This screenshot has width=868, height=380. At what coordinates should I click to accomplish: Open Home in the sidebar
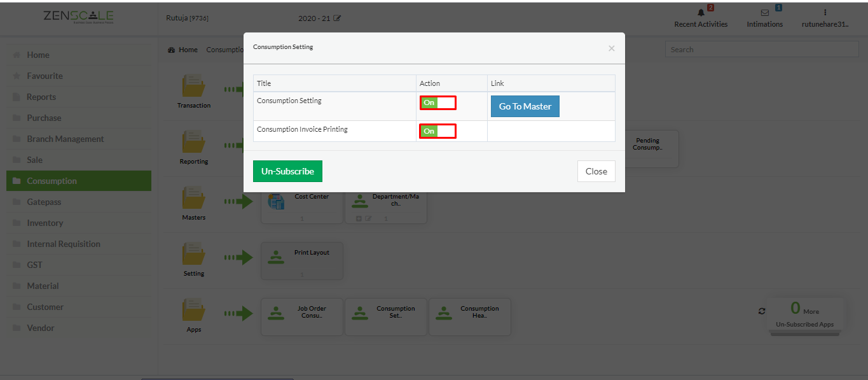[x=79, y=55]
